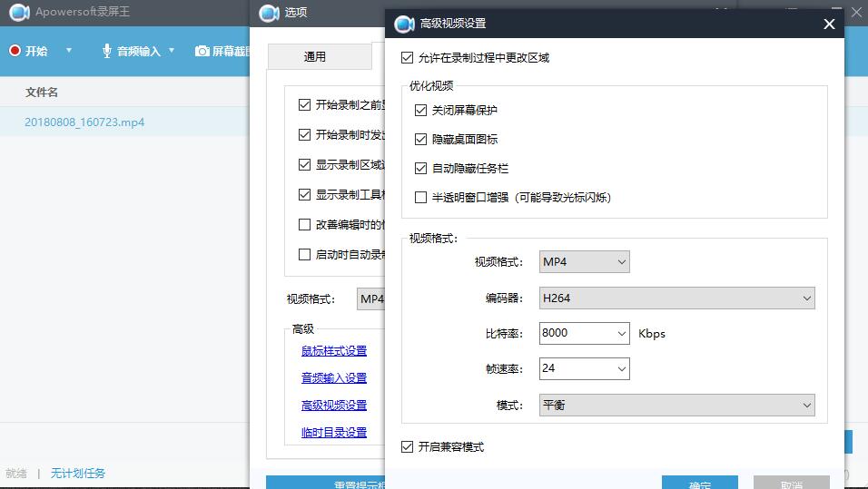The image size is (868, 489).
Task: Close the 高级视频设置 dialog
Action: (829, 24)
